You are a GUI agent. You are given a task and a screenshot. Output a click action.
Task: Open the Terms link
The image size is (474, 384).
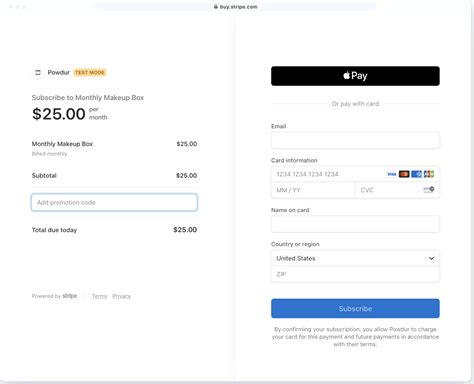click(x=99, y=296)
